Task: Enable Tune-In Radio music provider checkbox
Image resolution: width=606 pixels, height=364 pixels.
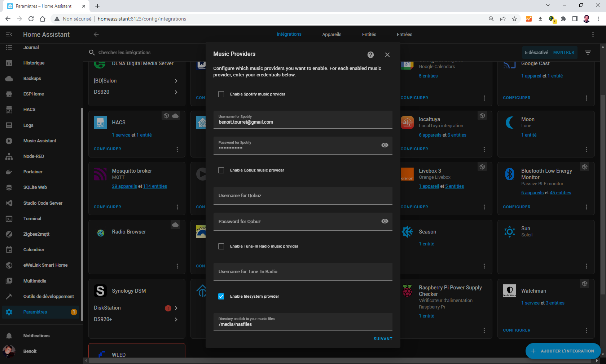Action: click(x=221, y=247)
